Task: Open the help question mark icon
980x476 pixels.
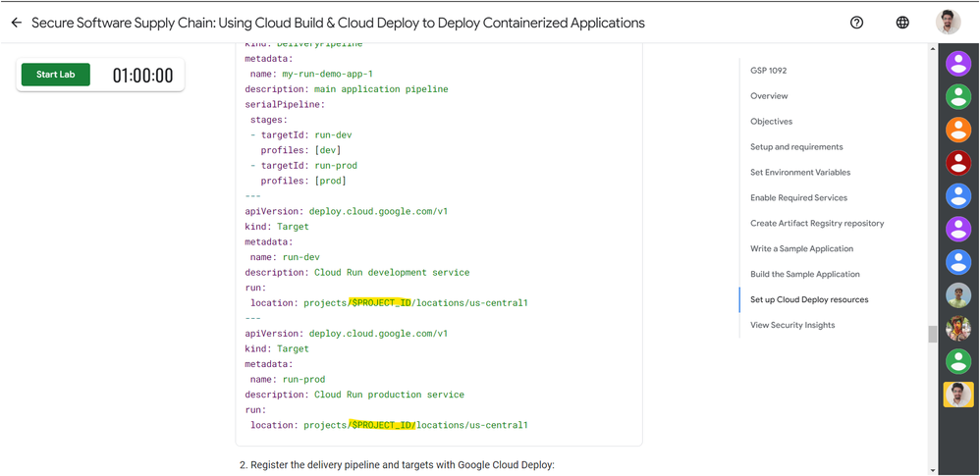Action: pos(857,23)
